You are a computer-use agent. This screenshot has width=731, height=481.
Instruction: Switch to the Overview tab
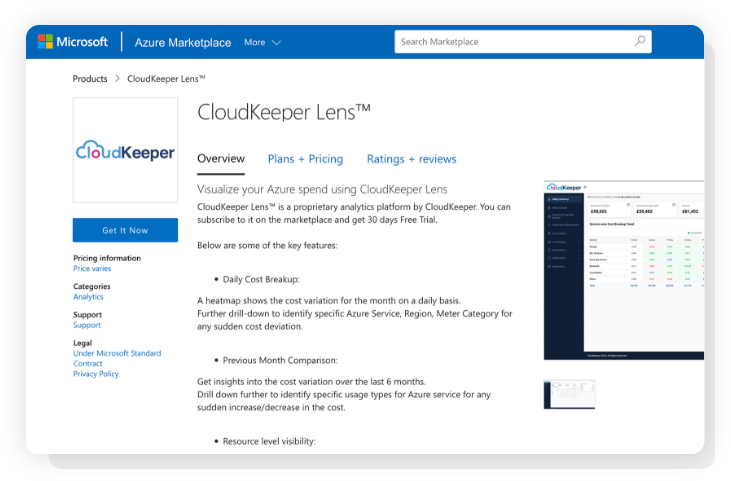pos(221,159)
